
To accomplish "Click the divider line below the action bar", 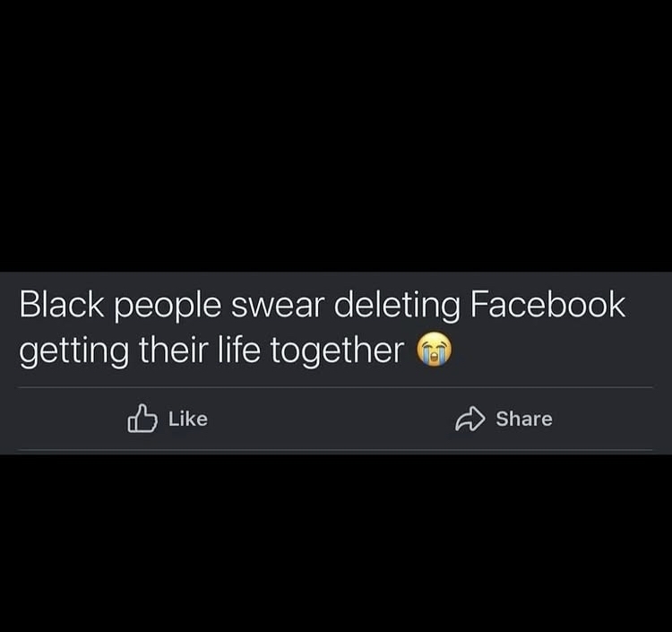I will [x=335, y=450].
